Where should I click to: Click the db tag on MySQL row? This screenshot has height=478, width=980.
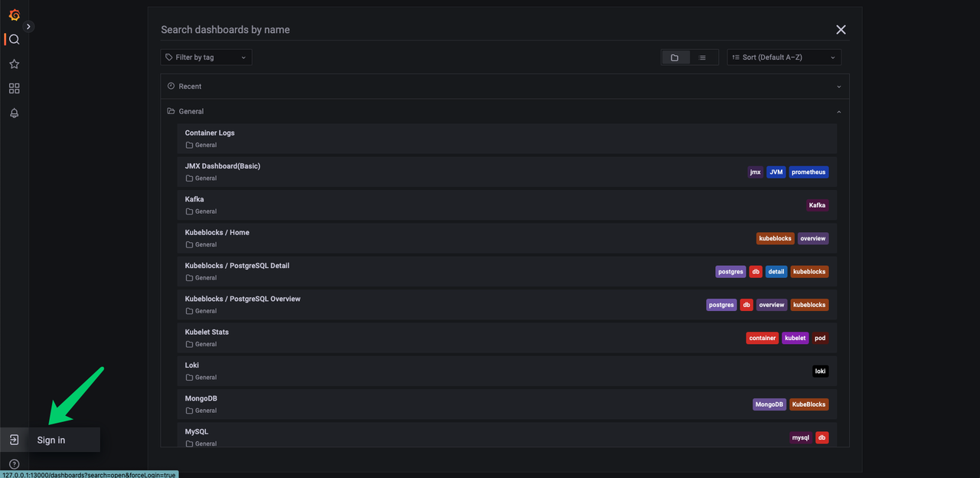tap(822, 438)
